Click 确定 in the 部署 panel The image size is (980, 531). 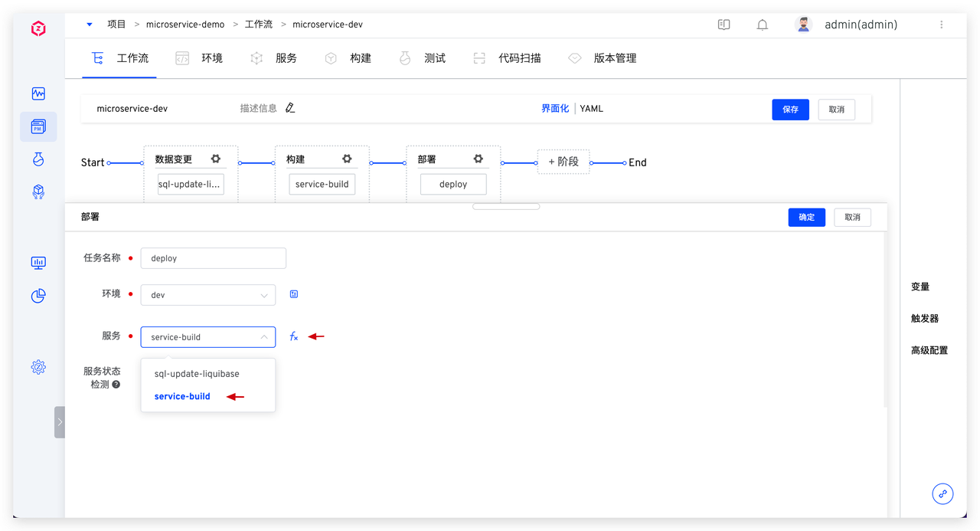[807, 217]
